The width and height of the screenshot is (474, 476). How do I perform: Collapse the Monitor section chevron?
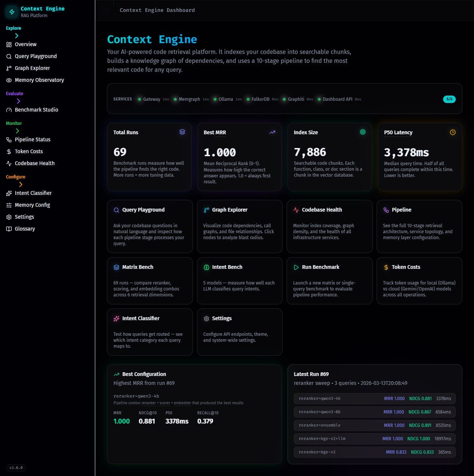point(17,131)
